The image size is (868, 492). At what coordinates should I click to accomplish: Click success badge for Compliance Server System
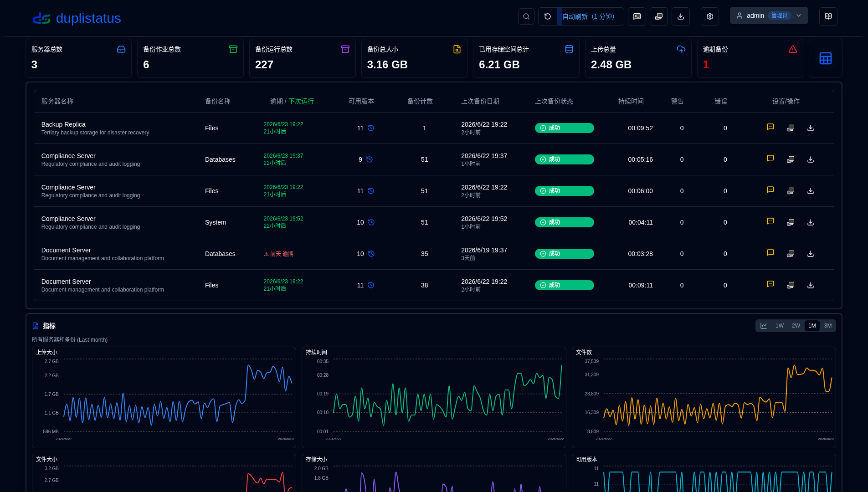(x=564, y=222)
